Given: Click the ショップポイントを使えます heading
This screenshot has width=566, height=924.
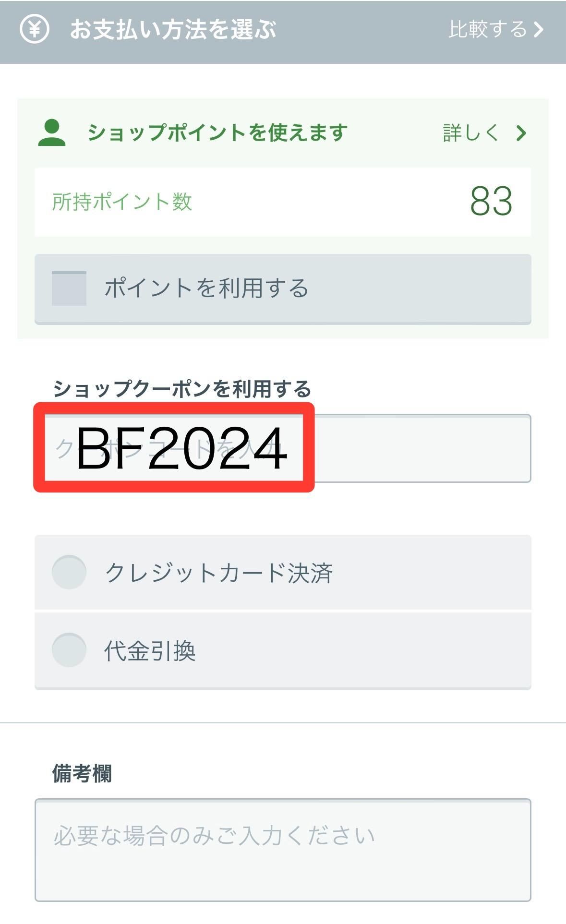Looking at the screenshot, I should point(217,132).
